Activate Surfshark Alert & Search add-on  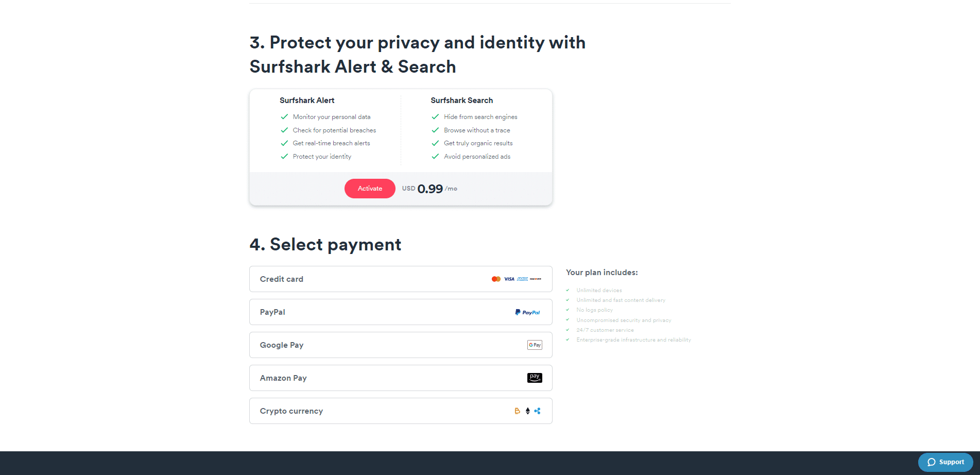coord(370,189)
